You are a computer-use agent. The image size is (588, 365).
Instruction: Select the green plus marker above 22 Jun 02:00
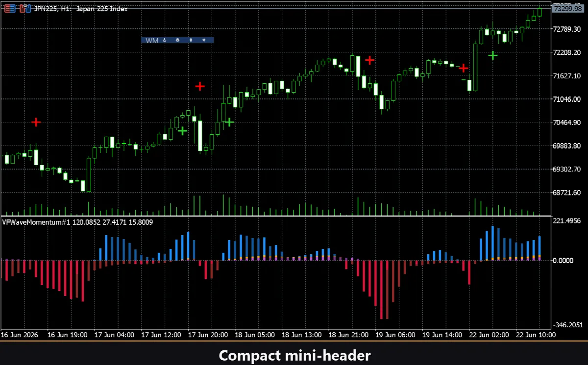pyautogui.click(x=493, y=55)
